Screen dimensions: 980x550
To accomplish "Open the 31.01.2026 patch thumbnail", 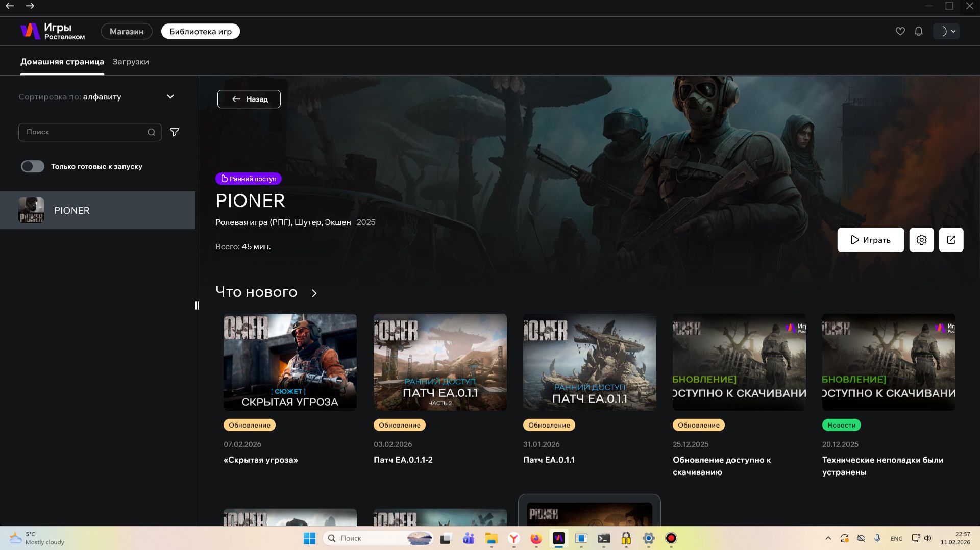I will click(590, 362).
